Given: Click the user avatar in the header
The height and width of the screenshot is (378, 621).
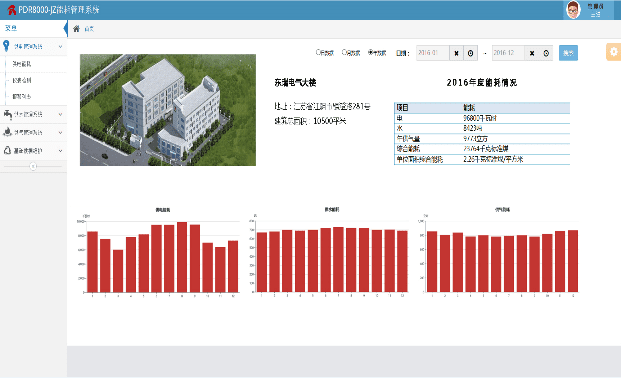Looking at the screenshot, I should (x=573, y=10).
